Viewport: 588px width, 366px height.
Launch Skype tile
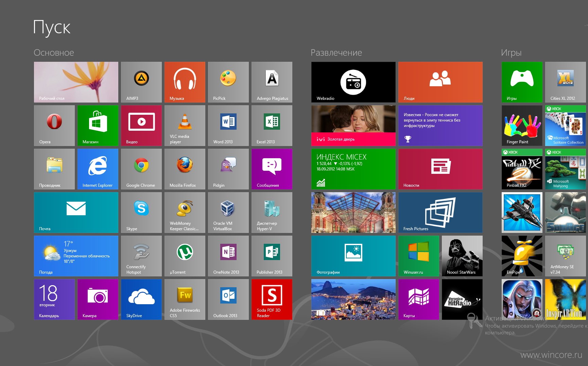pos(141,213)
